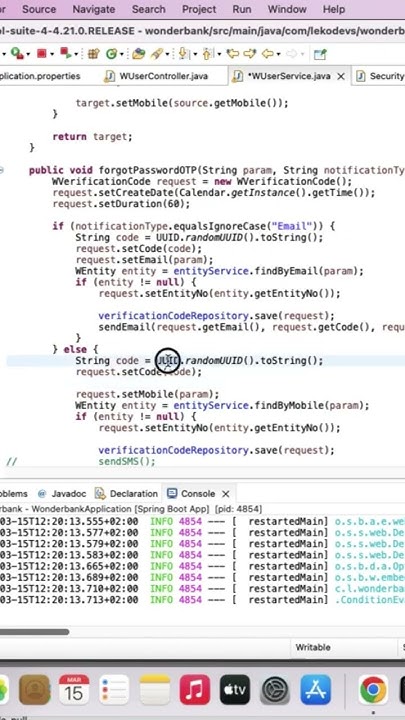Click the Search flashlight icon

157,54
